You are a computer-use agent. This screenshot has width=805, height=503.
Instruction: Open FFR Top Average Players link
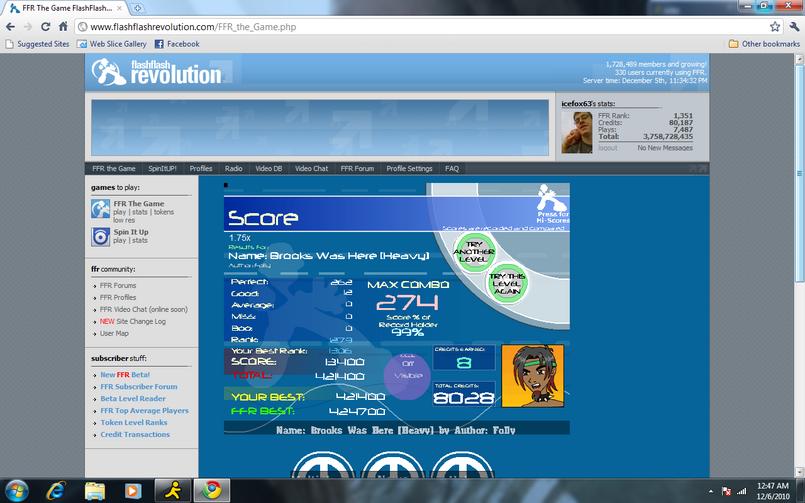tap(144, 411)
